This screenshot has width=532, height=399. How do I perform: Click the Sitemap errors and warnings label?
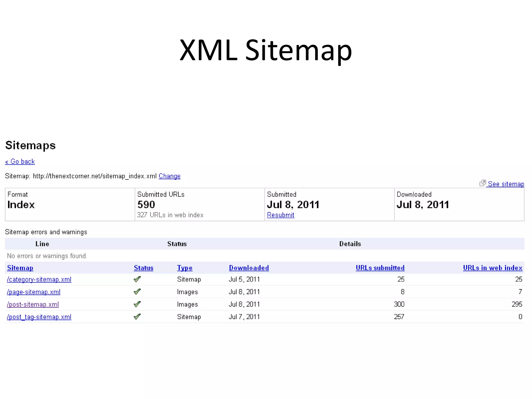coord(46,232)
